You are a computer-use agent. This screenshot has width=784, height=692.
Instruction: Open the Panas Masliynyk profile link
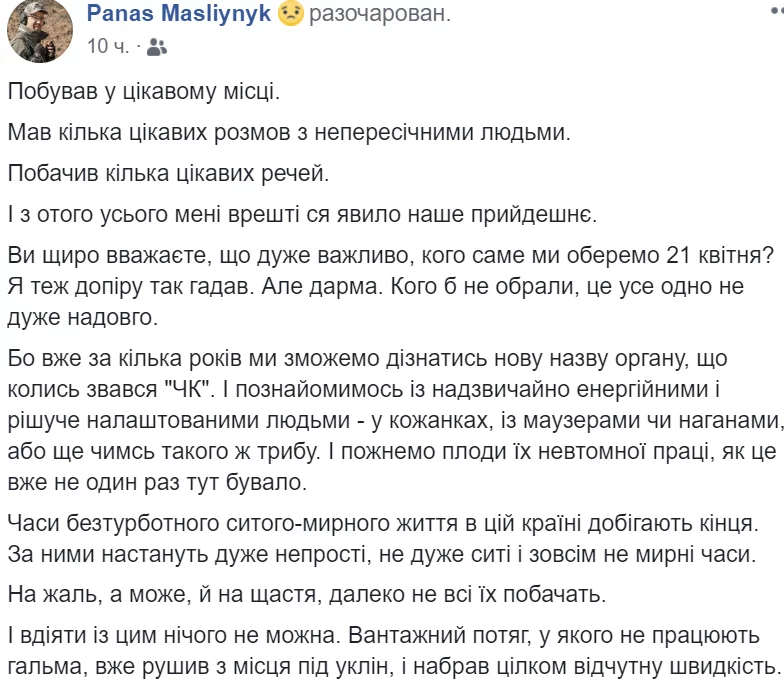180,15
